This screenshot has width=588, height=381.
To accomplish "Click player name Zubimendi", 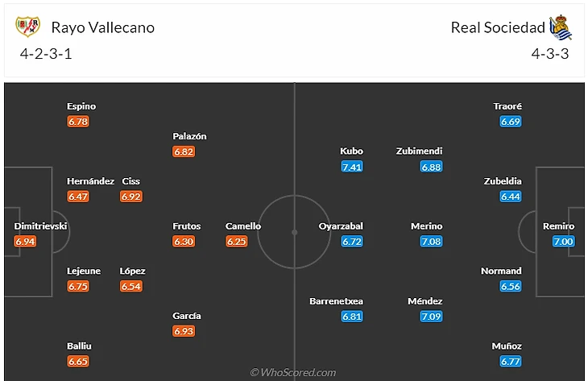I will (419, 151).
